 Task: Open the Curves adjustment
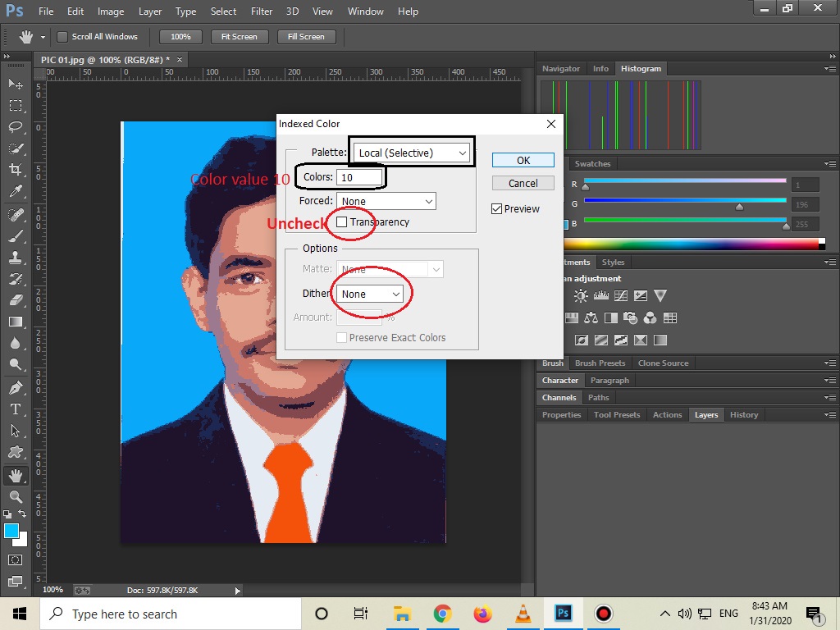click(621, 294)
